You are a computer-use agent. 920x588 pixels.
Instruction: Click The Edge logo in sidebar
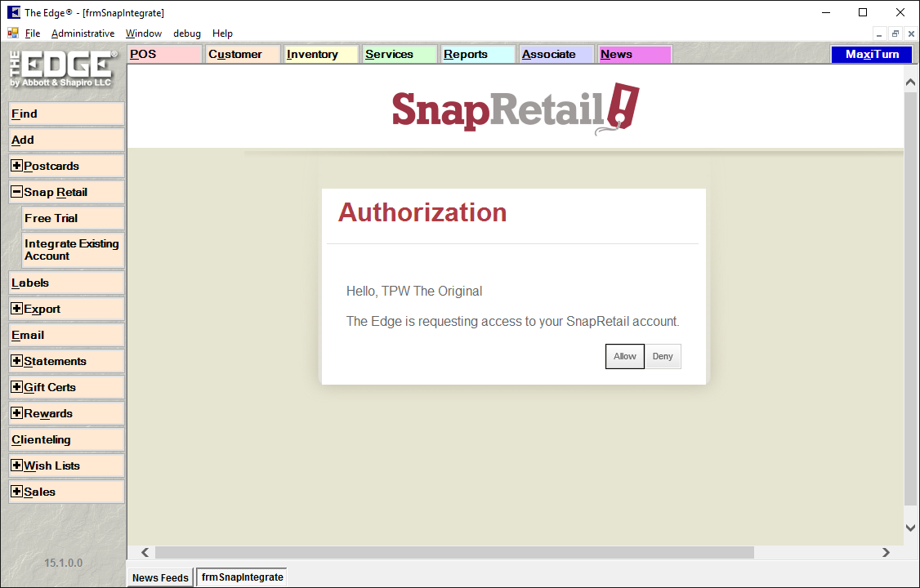tap(63, 69)
